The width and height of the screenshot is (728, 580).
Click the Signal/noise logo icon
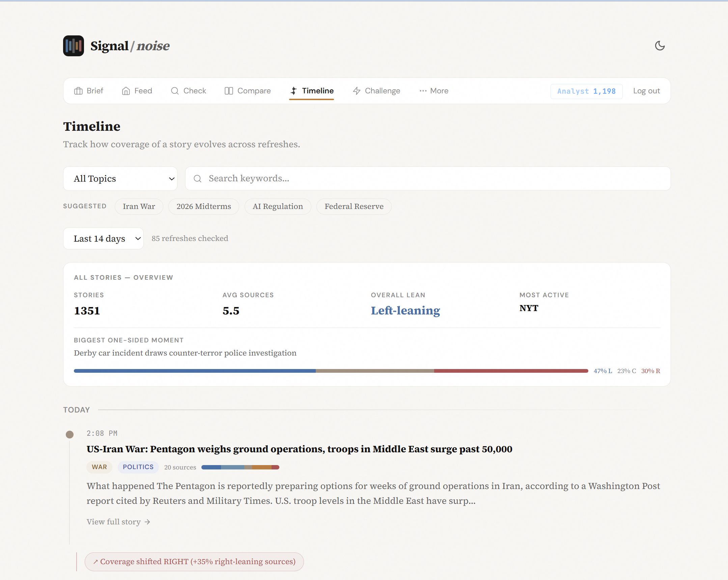(73, 45)
